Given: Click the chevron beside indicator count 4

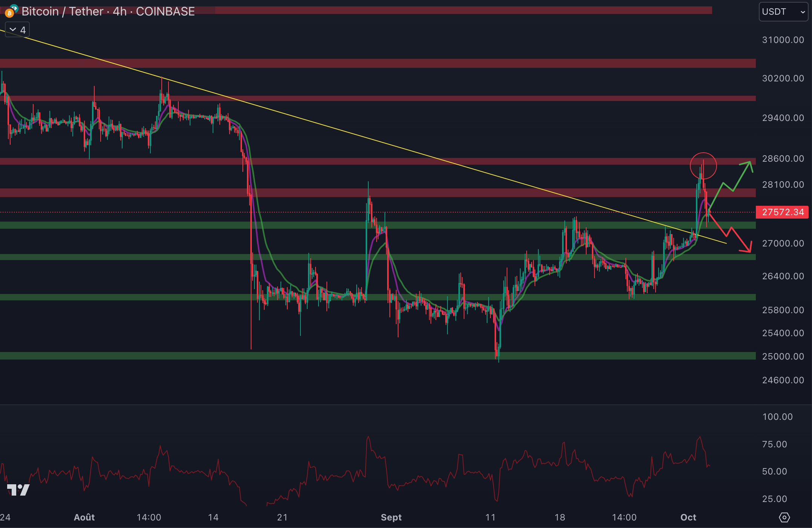Looking at the screenshot, I should coord(13,30).
